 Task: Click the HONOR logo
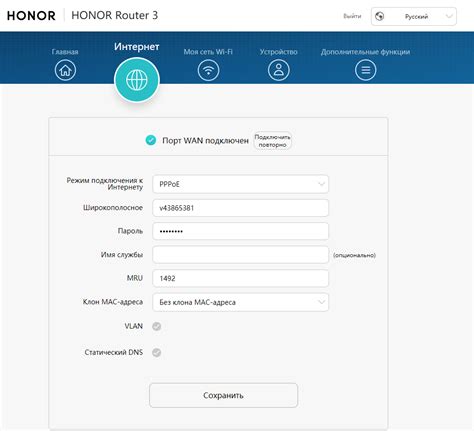pos(31,16)
